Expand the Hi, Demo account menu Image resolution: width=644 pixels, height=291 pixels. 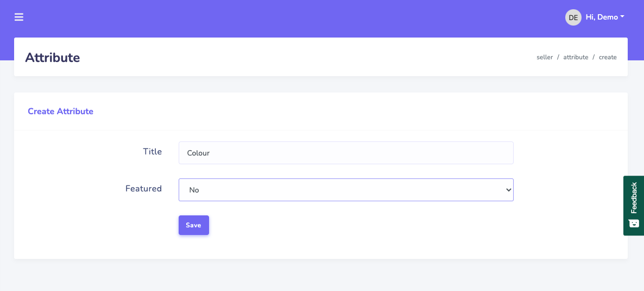click(602, 17)
